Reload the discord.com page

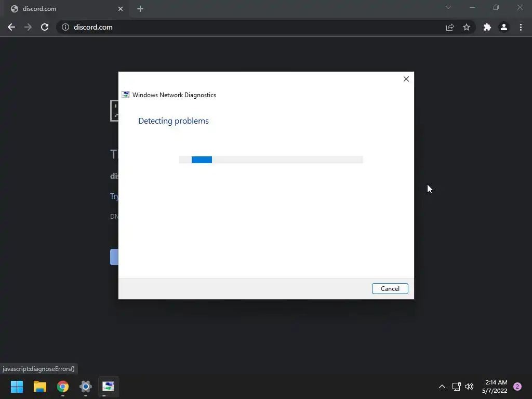[x=45, y=27]
